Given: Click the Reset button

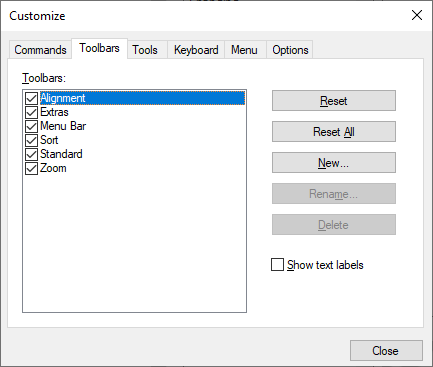Looking at the screenshot, I should coord(334,100).
